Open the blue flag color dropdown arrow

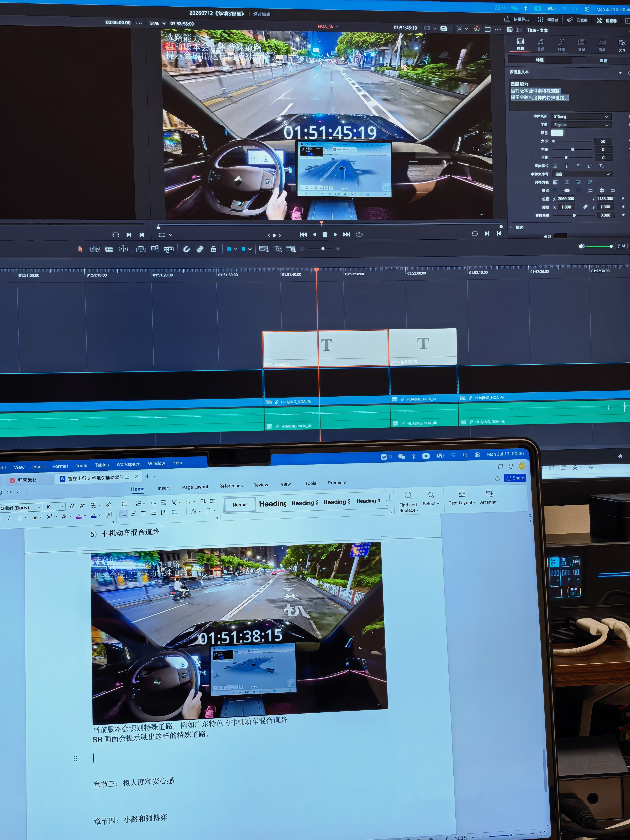click(x=235, y=249)
